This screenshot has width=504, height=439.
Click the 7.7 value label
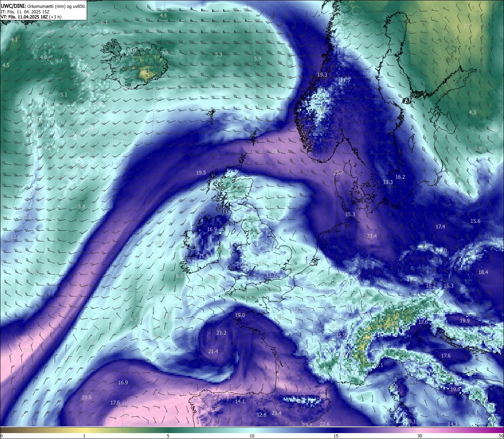[164, 53]
